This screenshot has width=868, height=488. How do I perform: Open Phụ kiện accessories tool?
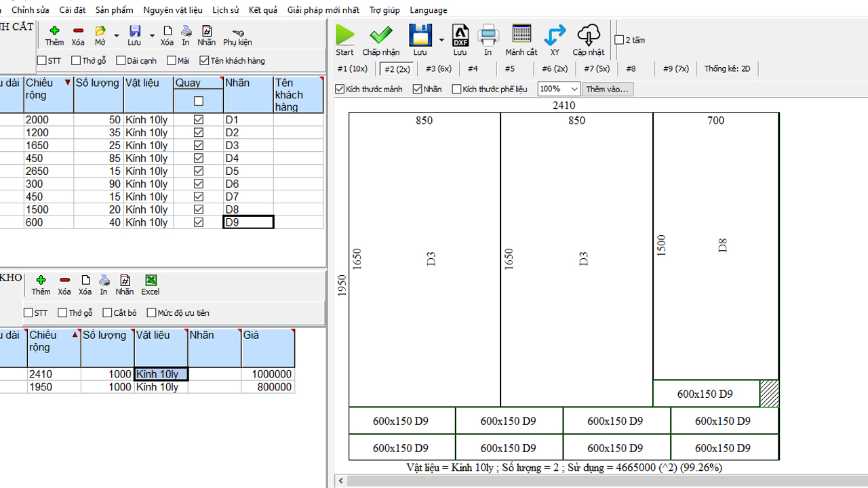coord(237,36)
